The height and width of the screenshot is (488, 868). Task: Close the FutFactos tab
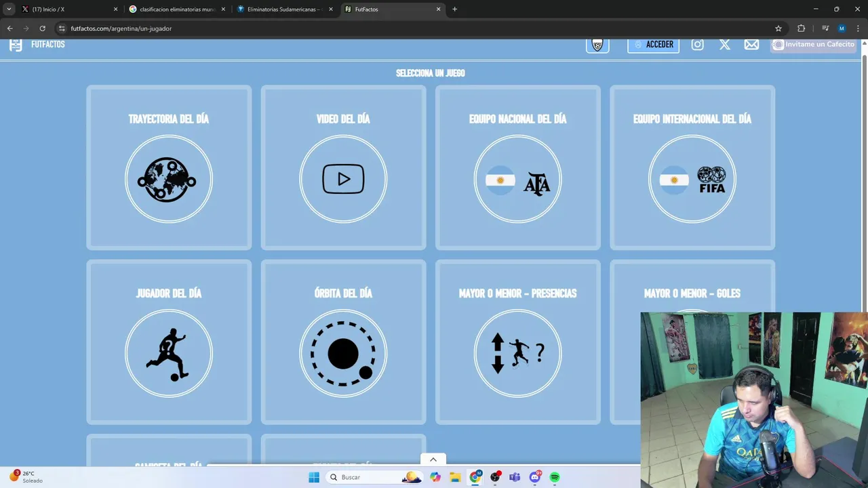pos(438,9)
